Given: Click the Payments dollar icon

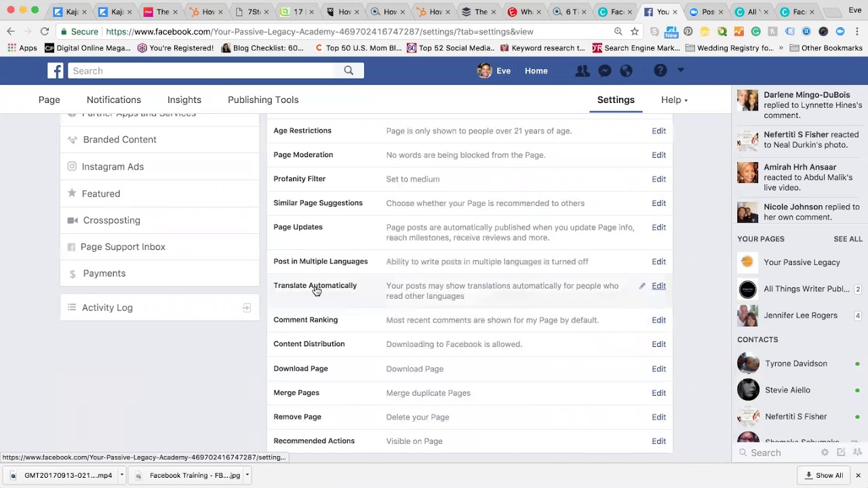Looking at the screenshot, I should click(x=72, y=274).
